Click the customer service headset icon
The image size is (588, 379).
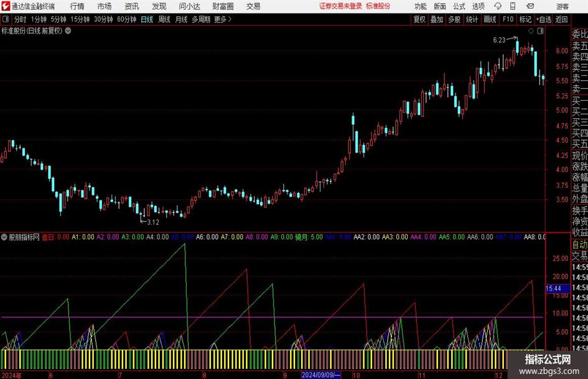[x=498, y=6]
